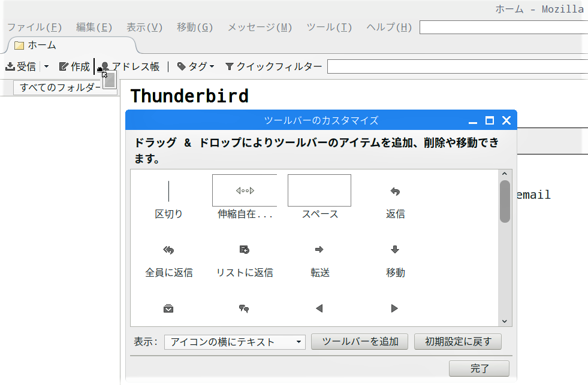
Task: Click the 作成 compose button
Action: point(75,66)
